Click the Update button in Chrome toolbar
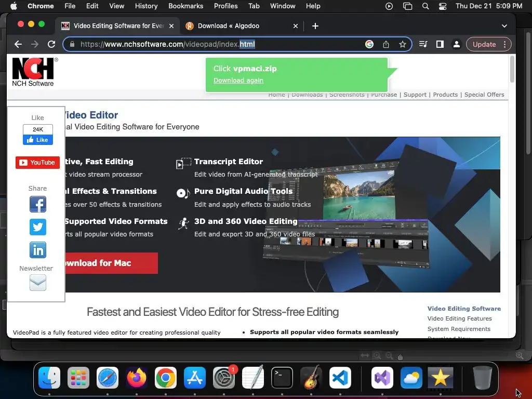This screenshot has height=399, width=532. (484, 44)
